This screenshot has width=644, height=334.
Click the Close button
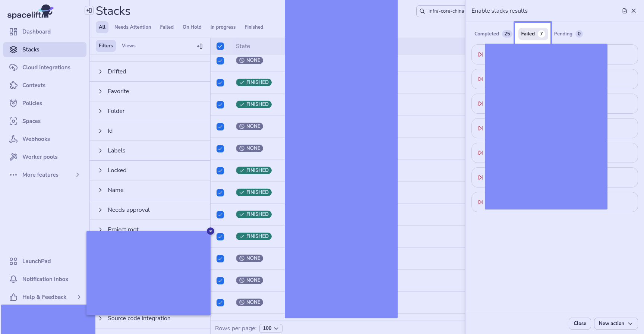pyautogui.click(x=580, y=324)
